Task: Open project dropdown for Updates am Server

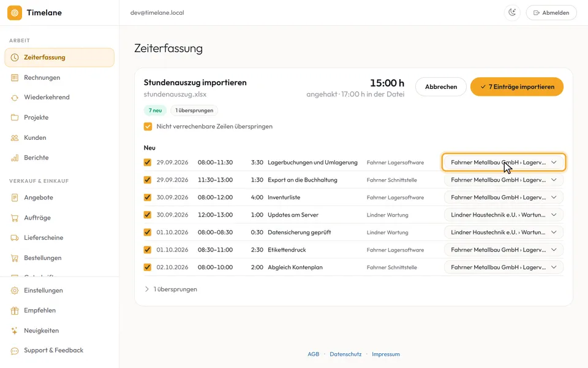Action: point(503,215)
